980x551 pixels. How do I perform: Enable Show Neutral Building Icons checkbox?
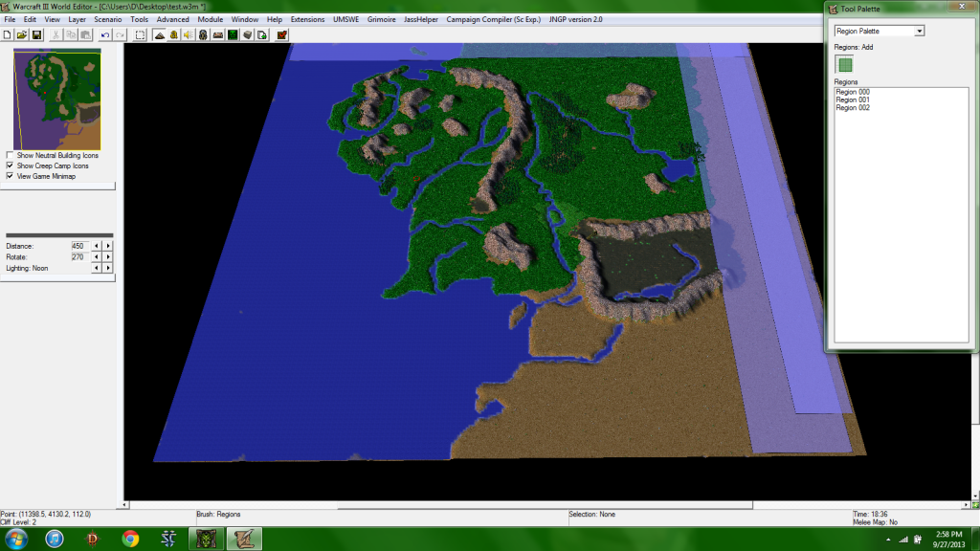pos(10,155)
